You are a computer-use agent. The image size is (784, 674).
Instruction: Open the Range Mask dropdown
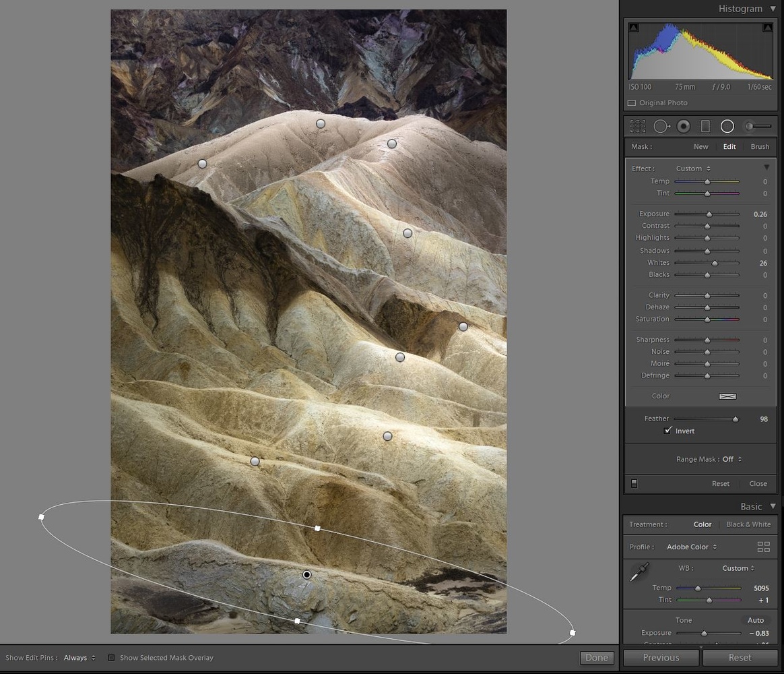(731, 459)
